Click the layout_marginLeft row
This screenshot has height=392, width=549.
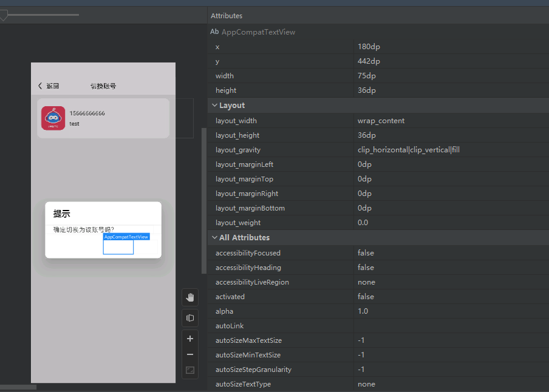coord(378,164)
